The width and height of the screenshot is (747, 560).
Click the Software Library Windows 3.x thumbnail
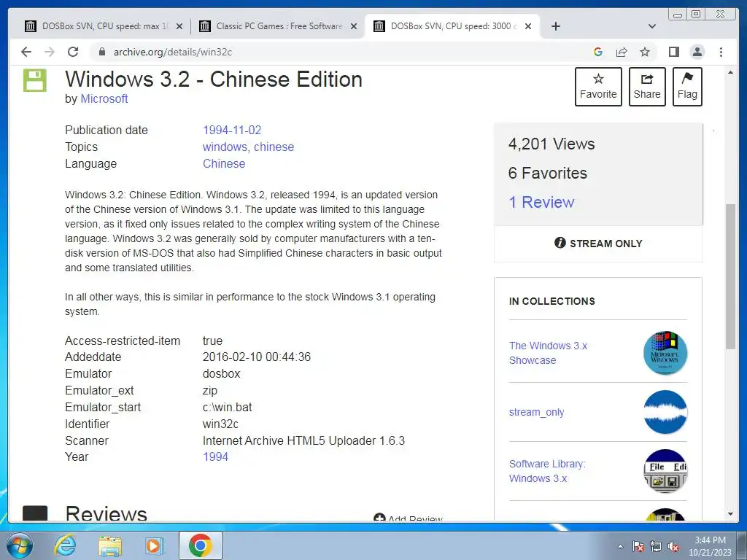tap(665, 471)
